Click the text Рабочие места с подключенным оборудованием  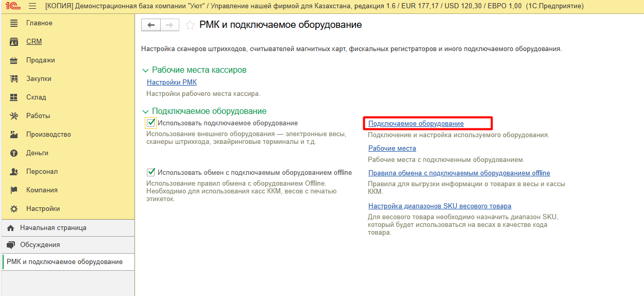pos(446,160)
